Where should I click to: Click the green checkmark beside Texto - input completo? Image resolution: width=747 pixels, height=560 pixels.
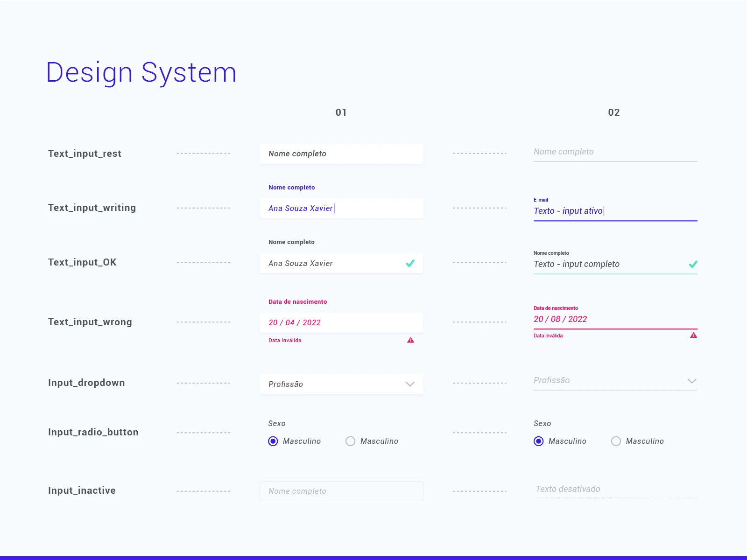[693, 264]
